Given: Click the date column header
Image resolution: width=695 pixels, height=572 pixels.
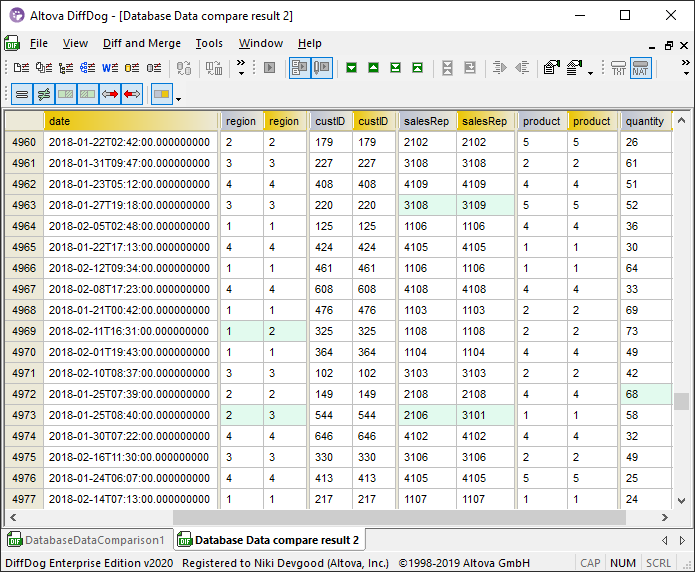Looking at the screenshot, I should point(130,121).
